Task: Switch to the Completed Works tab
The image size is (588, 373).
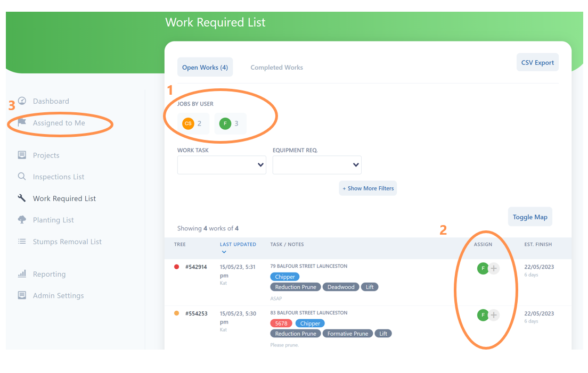Action: point(276,67)
